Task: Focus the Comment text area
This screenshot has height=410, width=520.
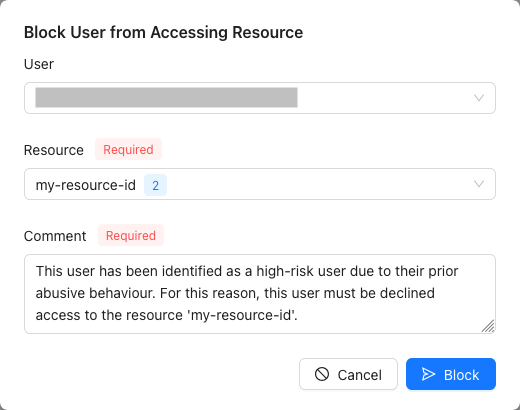Action: tap(260, 294)
